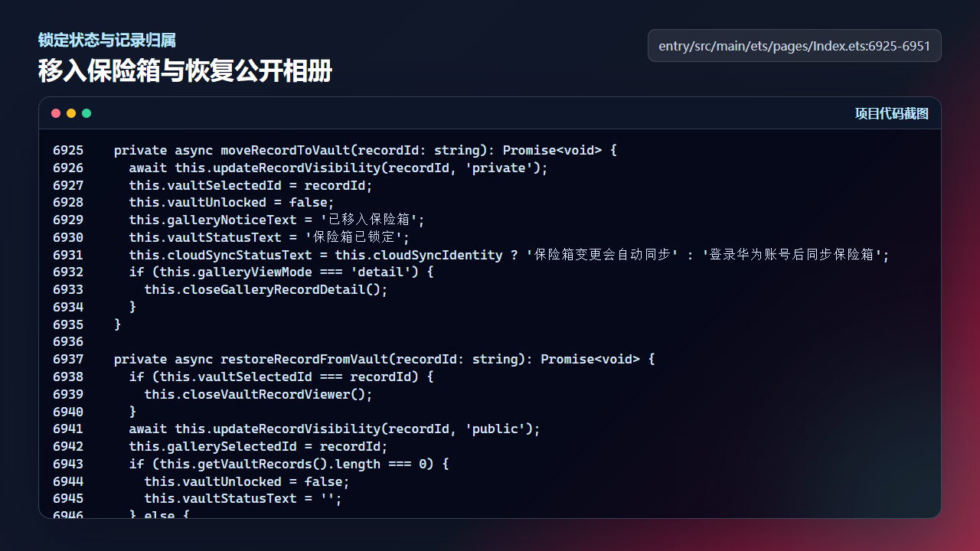Click the subtitle 锁定状态与记录归属
Screen dimensions: 980x551
tap(107, 41)
